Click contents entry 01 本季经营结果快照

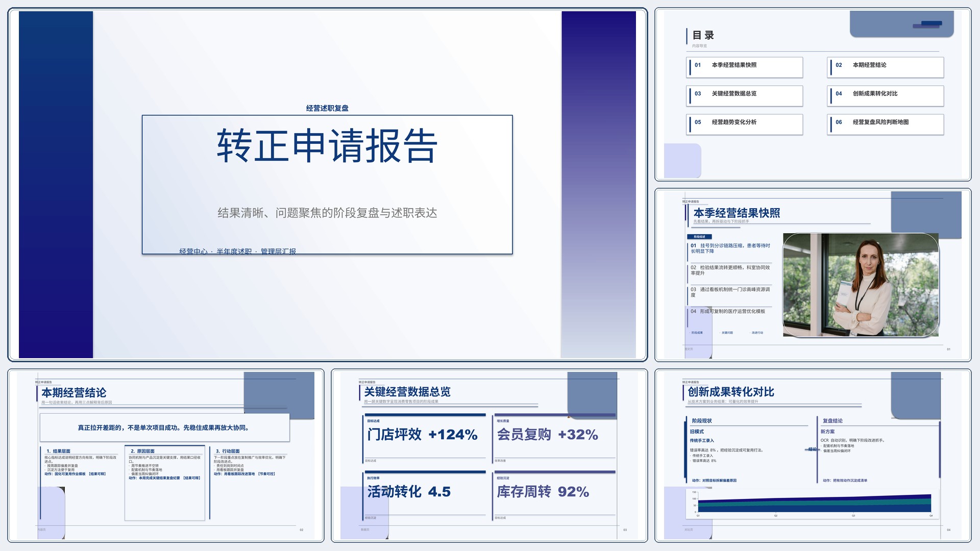coord(745,67)
